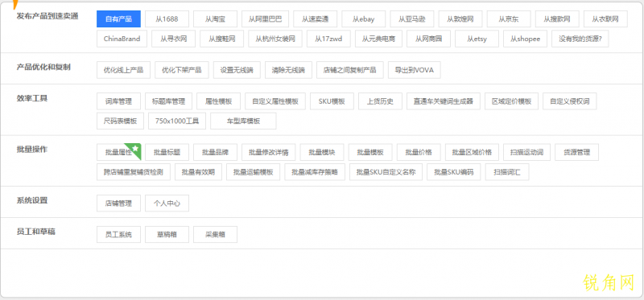The image size is (644, 300).
Task: Click the 从淘宝 source button
Action: [215, 18]
